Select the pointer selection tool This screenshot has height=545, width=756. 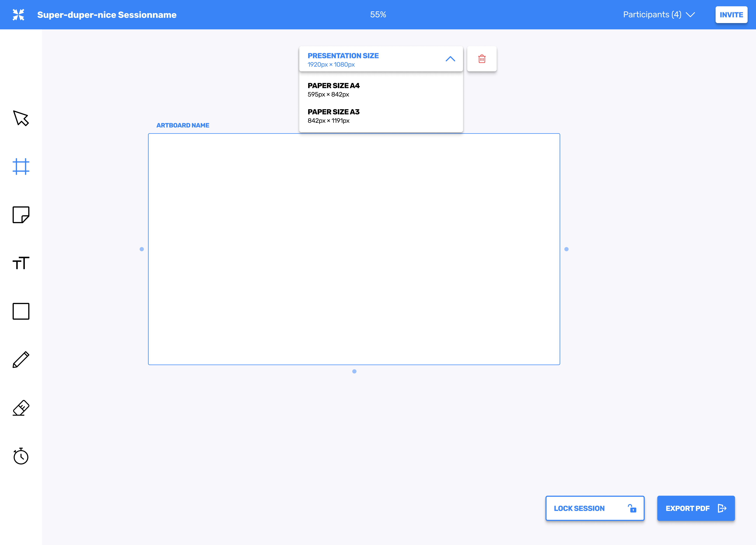[21, 118]
